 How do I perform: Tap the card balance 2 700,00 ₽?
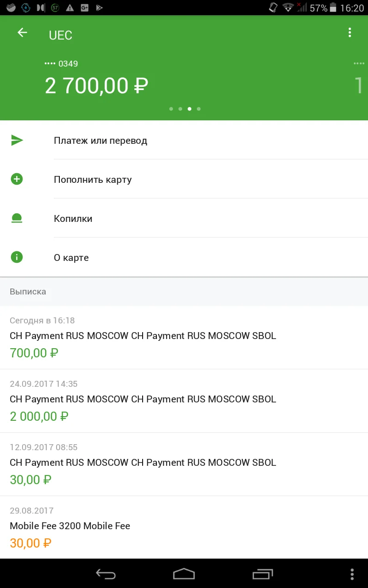click(97, 86)
